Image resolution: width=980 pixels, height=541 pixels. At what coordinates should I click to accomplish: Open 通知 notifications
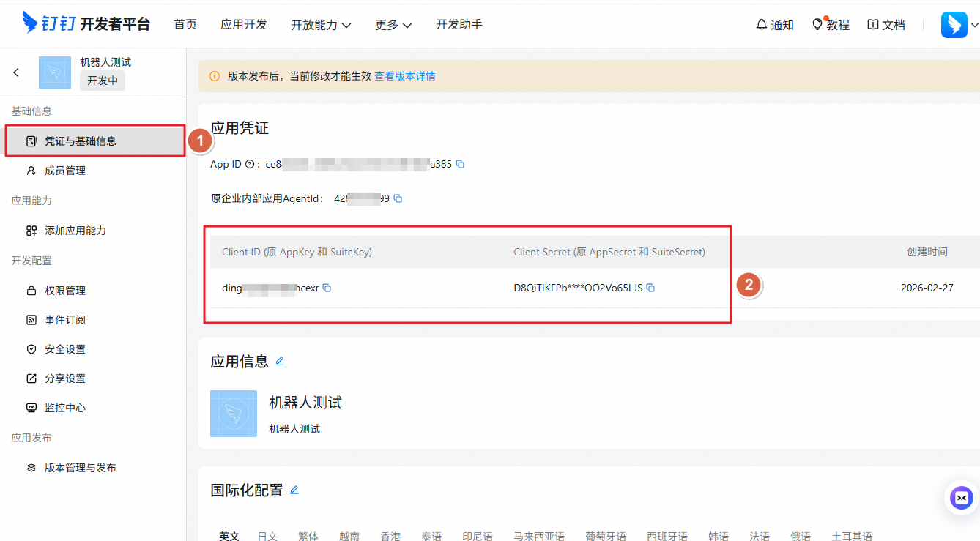pyautogui.click(x=774, y=24)
